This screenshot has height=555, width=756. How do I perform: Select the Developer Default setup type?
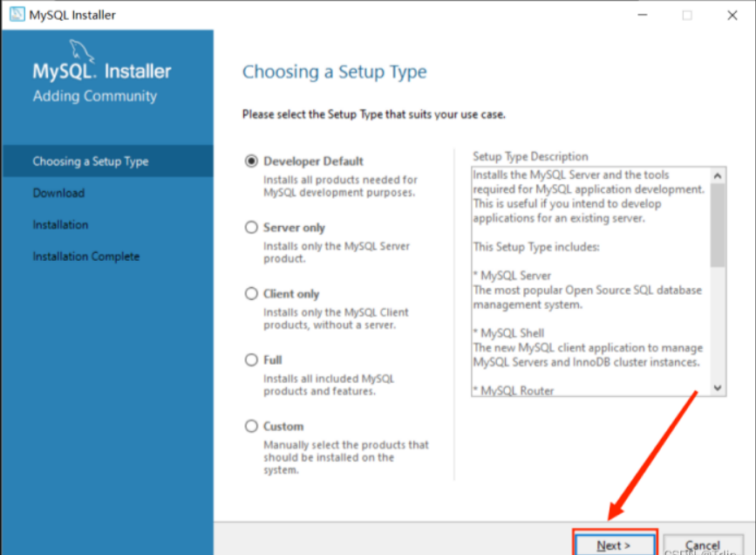pyautogui.click(x=251, y=161)
